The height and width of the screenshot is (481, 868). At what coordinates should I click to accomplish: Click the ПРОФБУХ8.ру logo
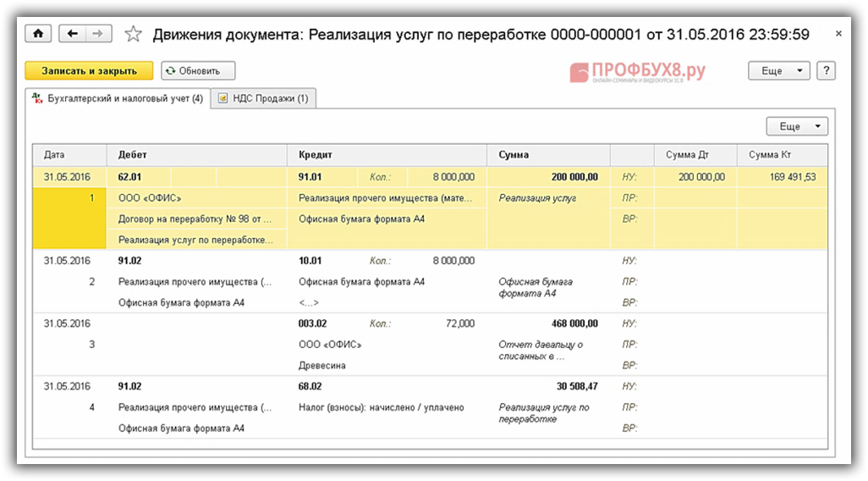637,72
